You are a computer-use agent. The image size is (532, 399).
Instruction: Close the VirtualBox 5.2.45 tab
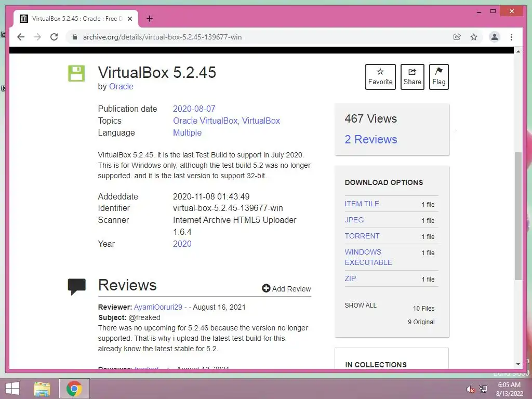pos(129,19)
